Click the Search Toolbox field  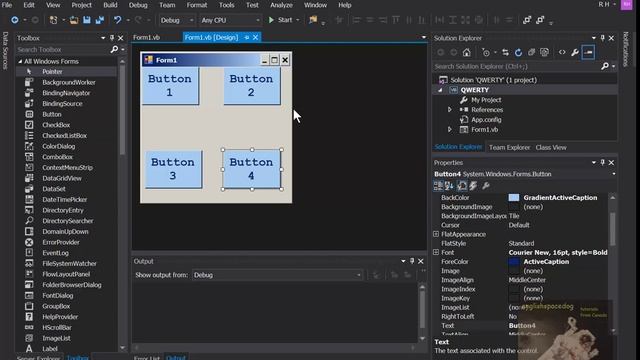(x=62, y=49)
